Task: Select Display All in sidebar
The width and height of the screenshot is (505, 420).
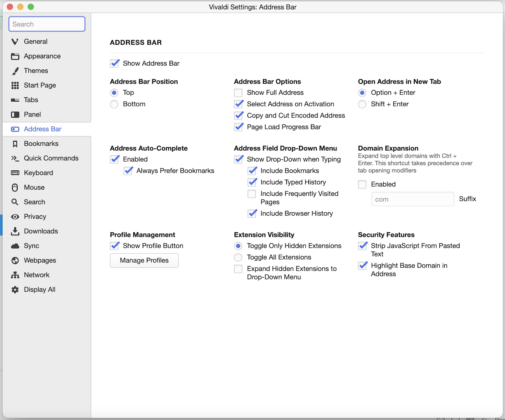Action: point(47,290)
